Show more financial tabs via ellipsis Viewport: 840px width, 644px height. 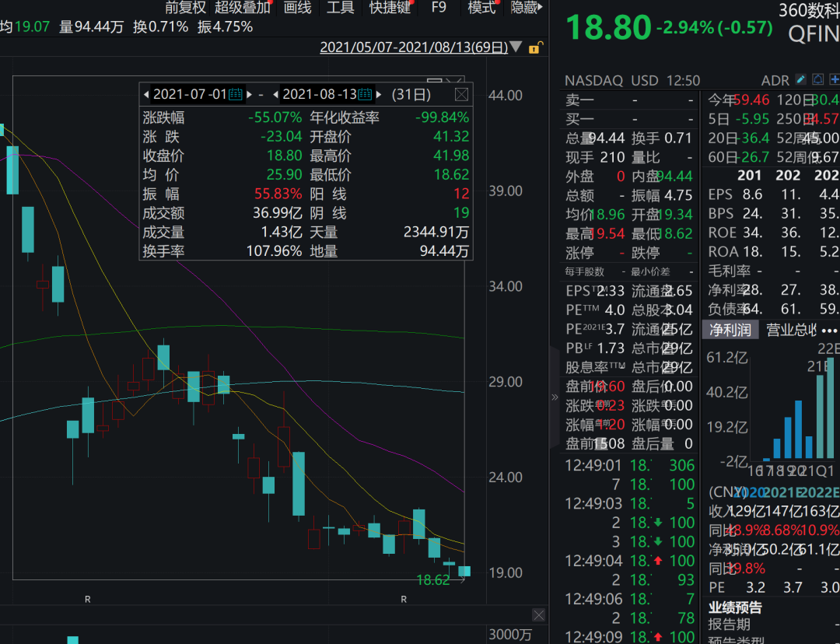(x=829, y=330)
